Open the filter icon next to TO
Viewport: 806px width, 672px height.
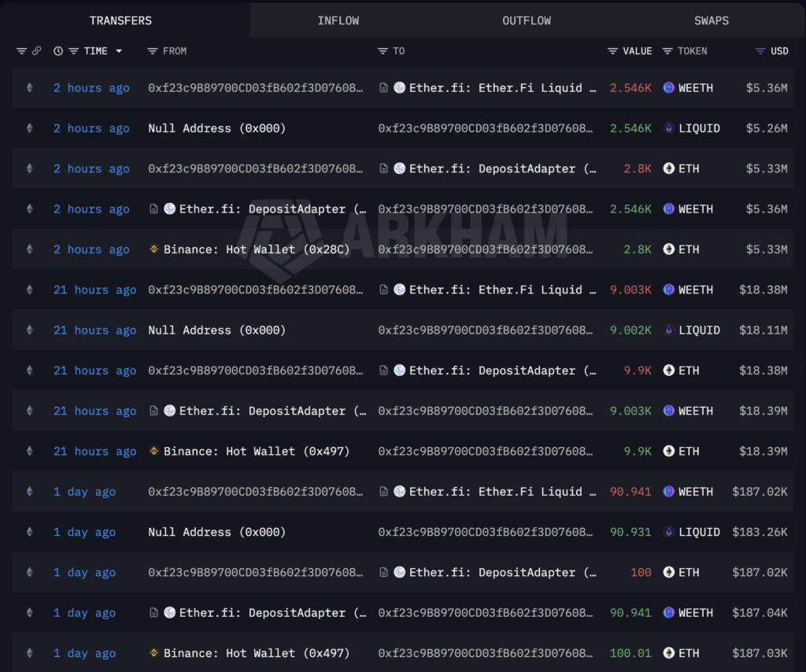tap(383, 51)
